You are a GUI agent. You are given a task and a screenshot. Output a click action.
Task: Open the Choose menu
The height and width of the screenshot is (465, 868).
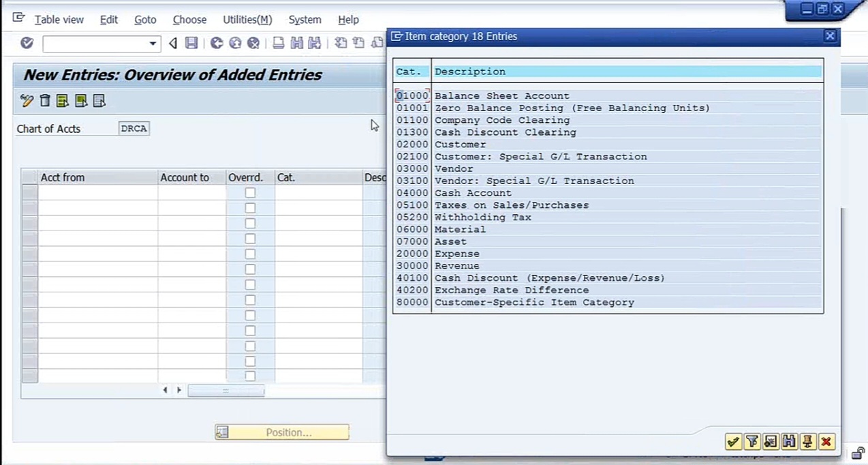[x=189, y=20]
